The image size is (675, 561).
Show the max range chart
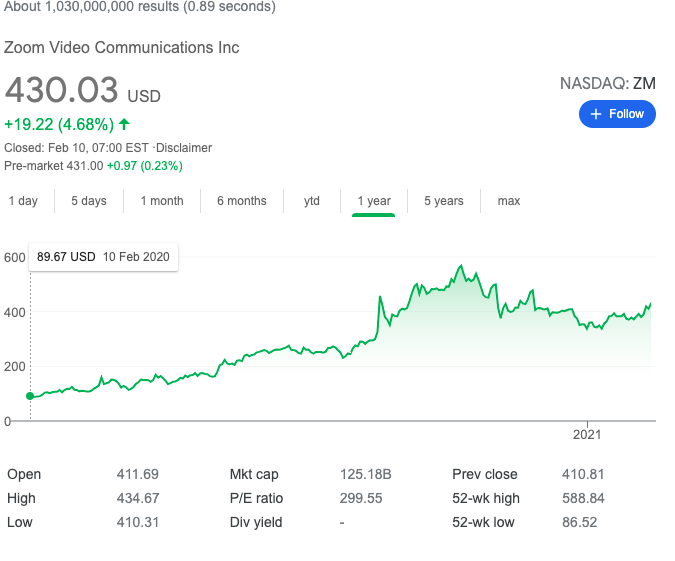(509, 201)
